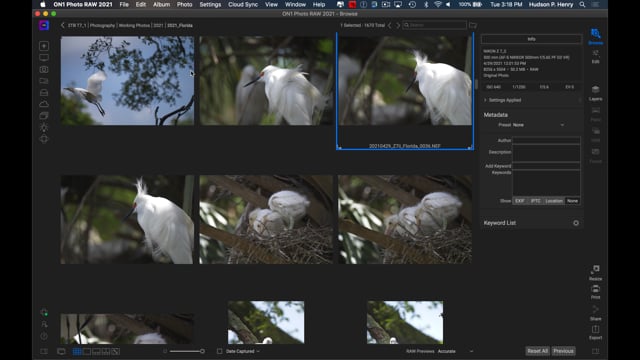Click the Working Photos breadcrumb folder
Image resolution: width=640 pixels, height=360 pixels.
(134, 25)
